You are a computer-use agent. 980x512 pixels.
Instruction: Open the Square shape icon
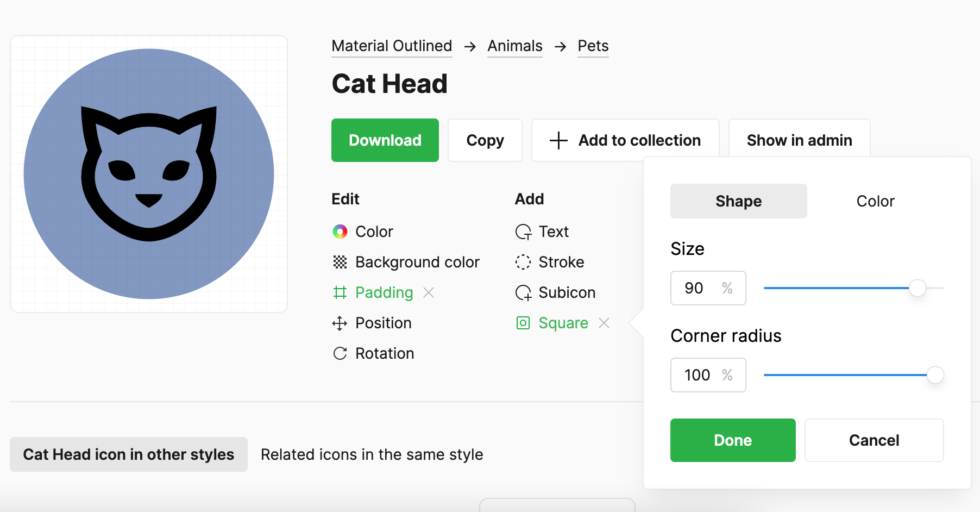523,323
